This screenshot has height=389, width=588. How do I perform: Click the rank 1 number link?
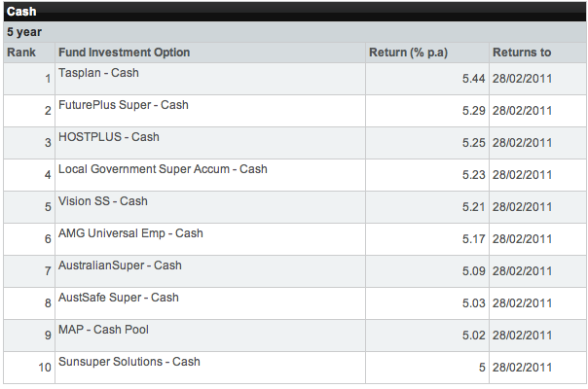48,79
